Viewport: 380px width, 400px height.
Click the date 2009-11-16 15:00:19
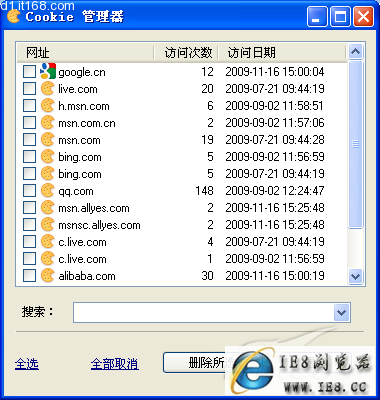click(x=275, y=276)
